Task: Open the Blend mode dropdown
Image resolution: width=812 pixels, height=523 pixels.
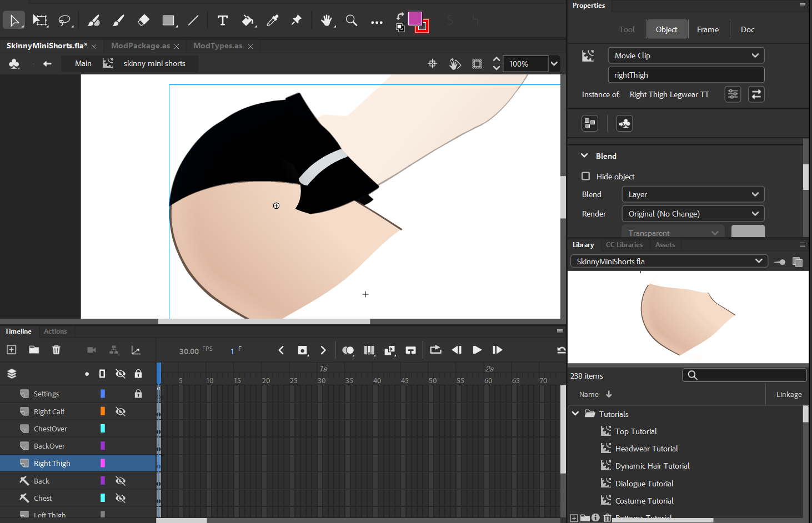Action: coord(693,194)
